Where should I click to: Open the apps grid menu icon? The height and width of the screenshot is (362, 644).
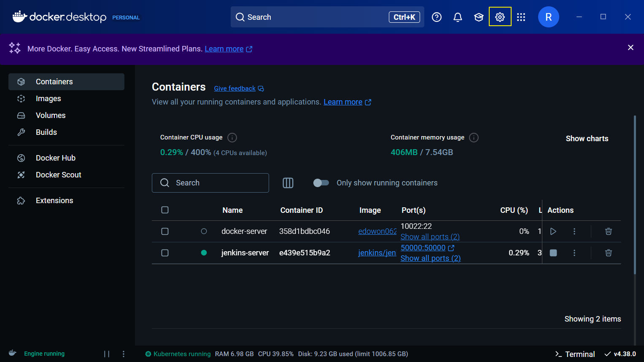[521, 17]
